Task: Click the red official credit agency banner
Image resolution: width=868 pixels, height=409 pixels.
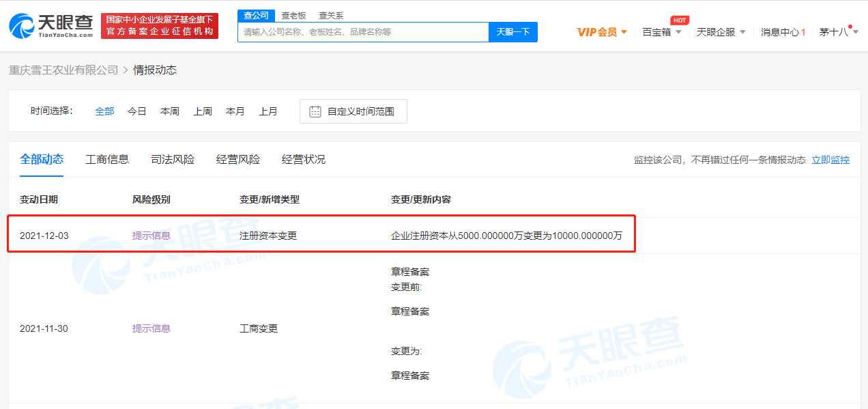Action: point(160,26)
